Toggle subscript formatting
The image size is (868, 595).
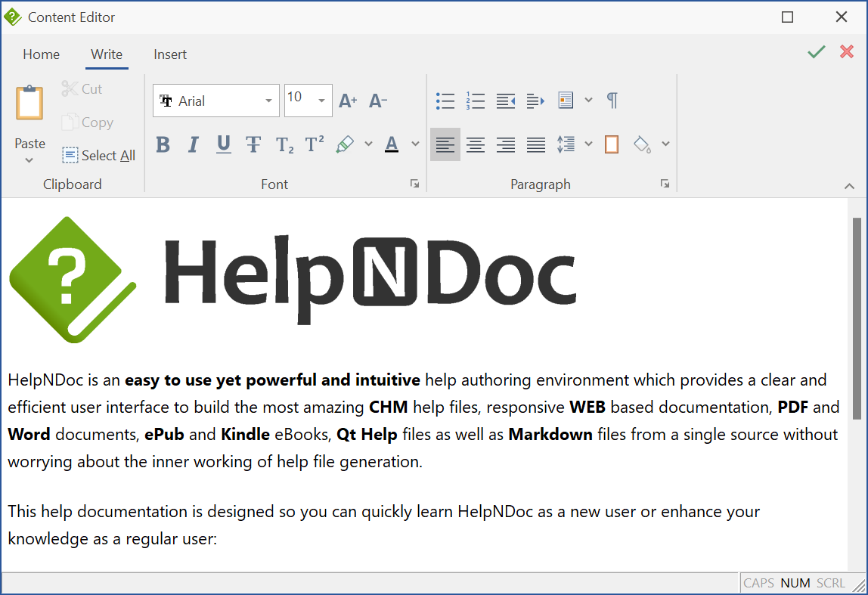click(284, 145)
